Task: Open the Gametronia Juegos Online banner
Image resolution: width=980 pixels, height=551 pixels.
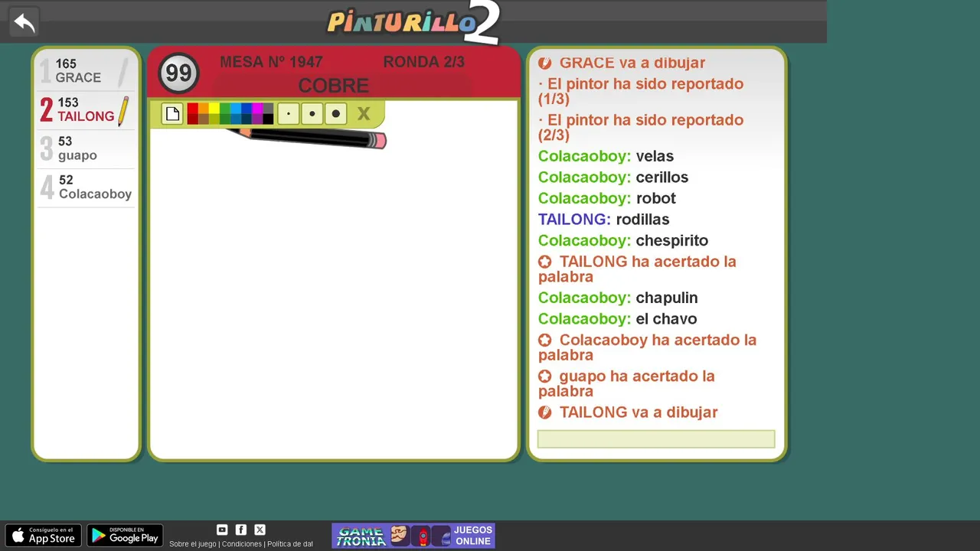Action: click(413, 536)
